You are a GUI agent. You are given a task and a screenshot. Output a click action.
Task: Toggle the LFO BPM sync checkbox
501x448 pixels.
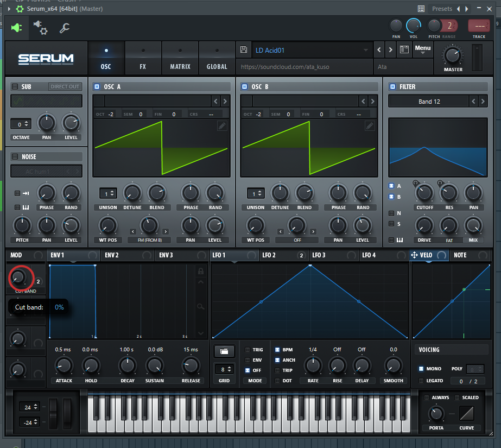click(277, 350)
